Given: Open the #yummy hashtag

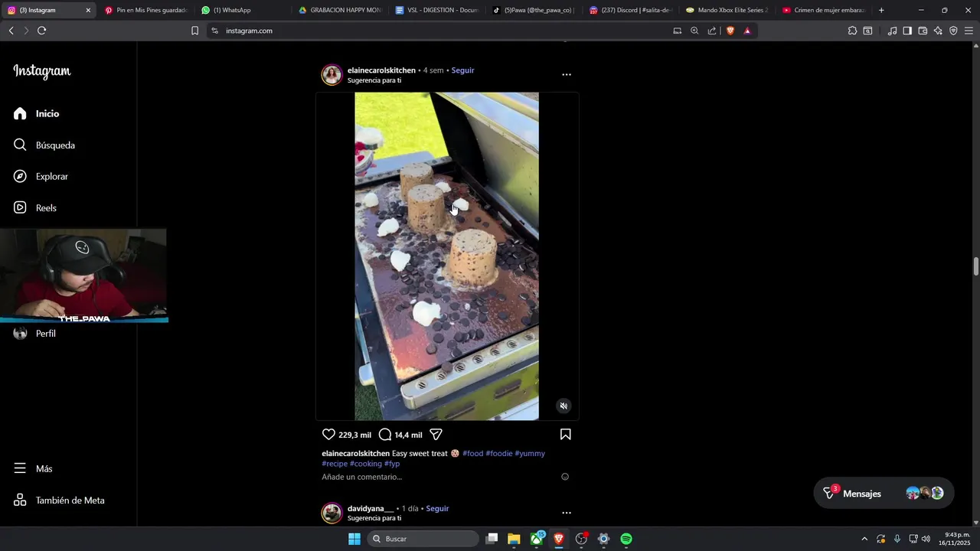Looking at the screenshot, I should [x=530, y=453].
